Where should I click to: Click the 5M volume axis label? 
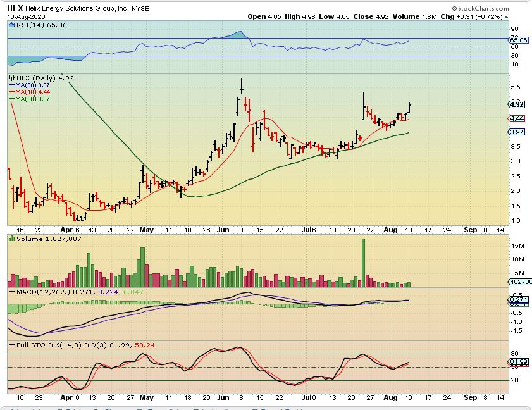tap(519, 273)
